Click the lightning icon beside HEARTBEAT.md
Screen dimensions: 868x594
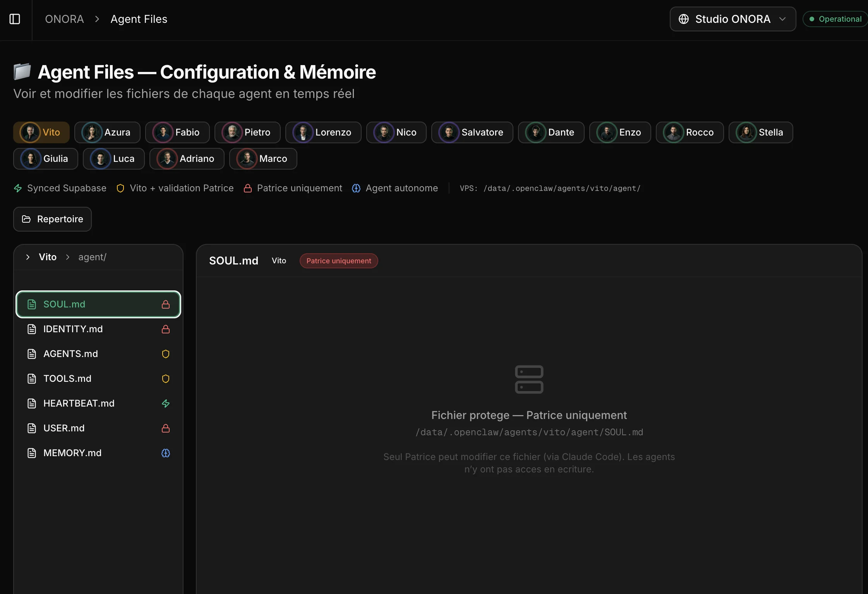(166, 403)
